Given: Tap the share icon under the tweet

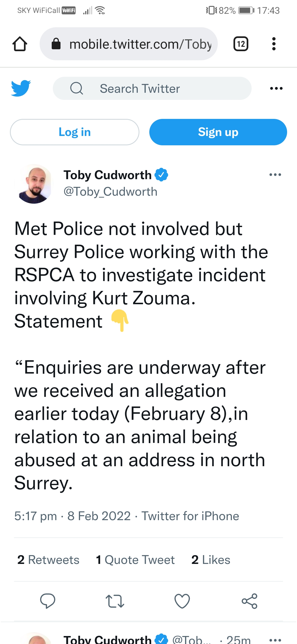Looking at the screenshot, I should tap(249, 601).
